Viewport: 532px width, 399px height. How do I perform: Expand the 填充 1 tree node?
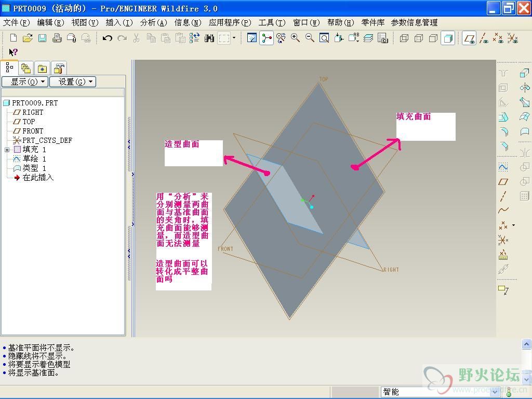pyautogui.click(x=7, y=150)
